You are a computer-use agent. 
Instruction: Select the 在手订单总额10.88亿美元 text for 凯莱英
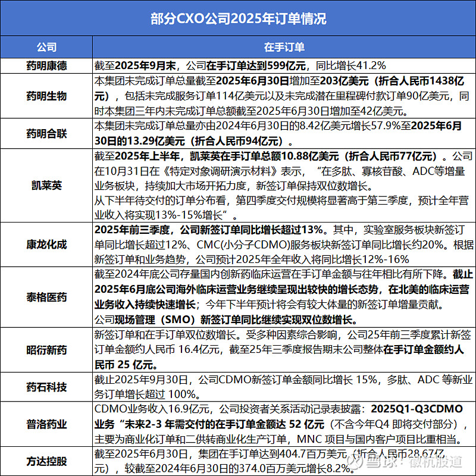click(x=279, y=156)
